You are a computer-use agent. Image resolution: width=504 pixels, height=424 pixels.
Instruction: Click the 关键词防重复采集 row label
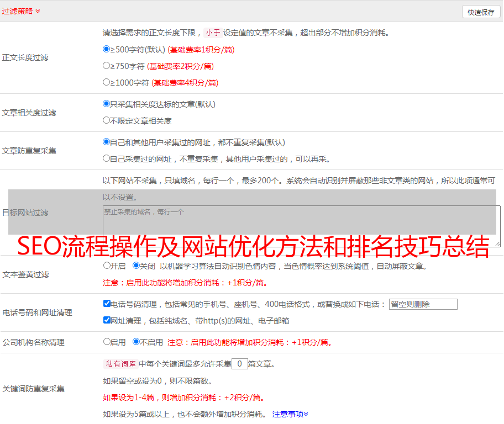pos(33,389)
